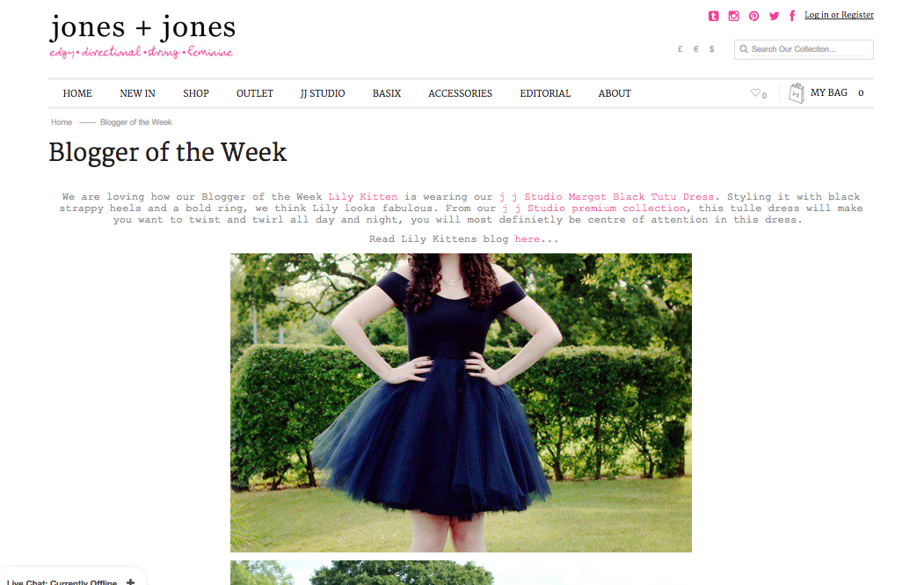This screenshot has height=585, width=924.
Task: Open the Instagram social icon
Action: (733, 16)
